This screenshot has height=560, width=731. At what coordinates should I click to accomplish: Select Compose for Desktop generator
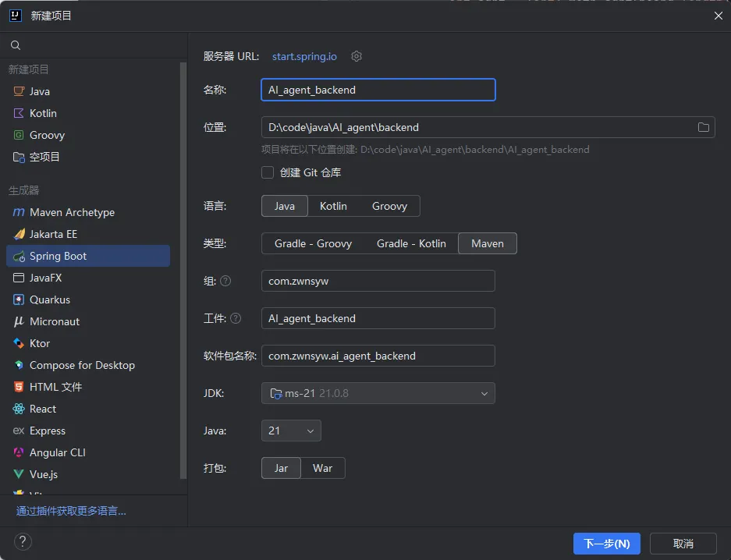[88, 365]
